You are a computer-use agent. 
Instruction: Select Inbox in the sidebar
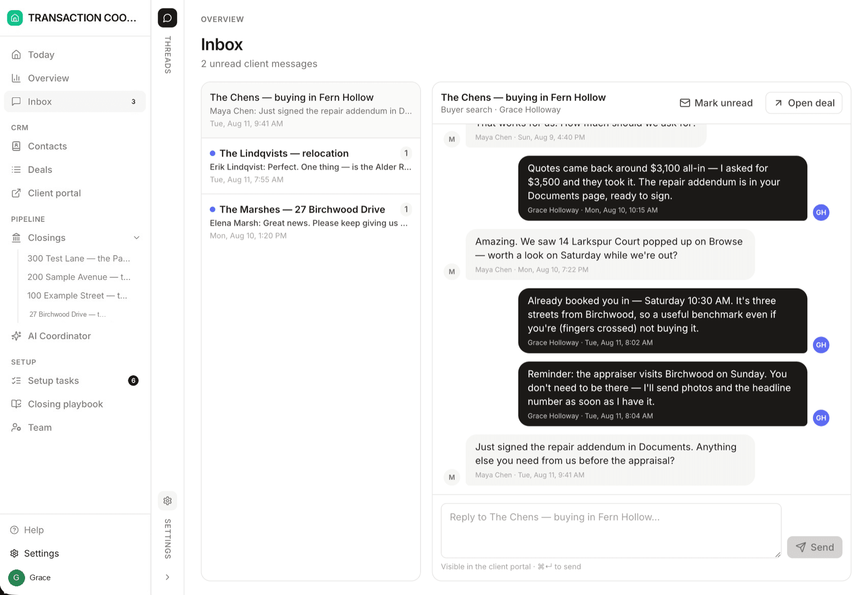pyautogui.click(x=75, y=101)
